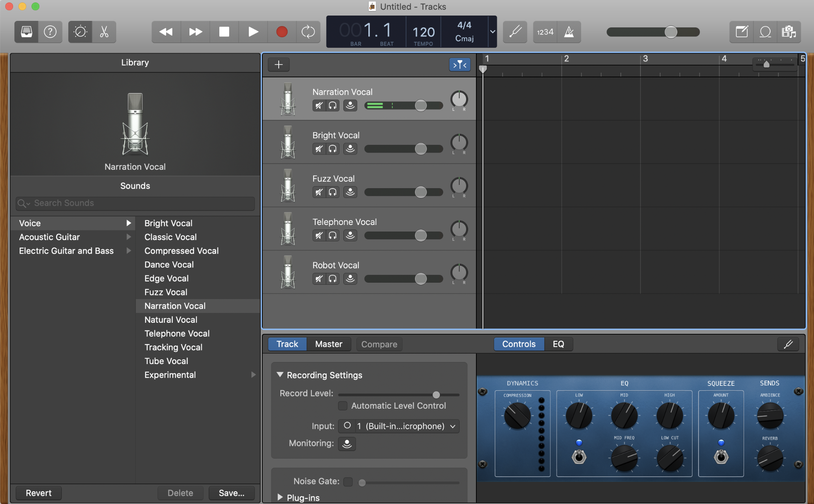This screenshot has height=504, width=814.
Task: Check the Automatic Level Control checkbox
Action: click(343, 406)
